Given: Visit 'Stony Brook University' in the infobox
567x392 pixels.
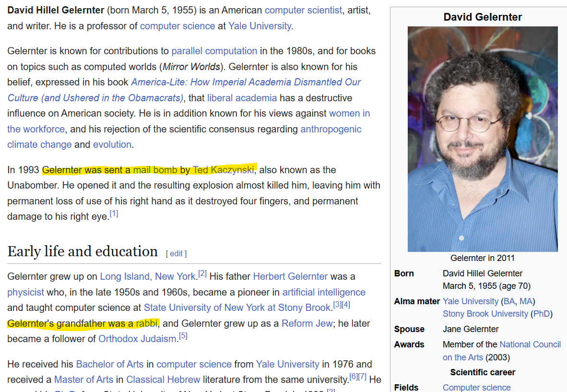Looking at the screenshot, I should pyautogui.click(x=485, y=314).
